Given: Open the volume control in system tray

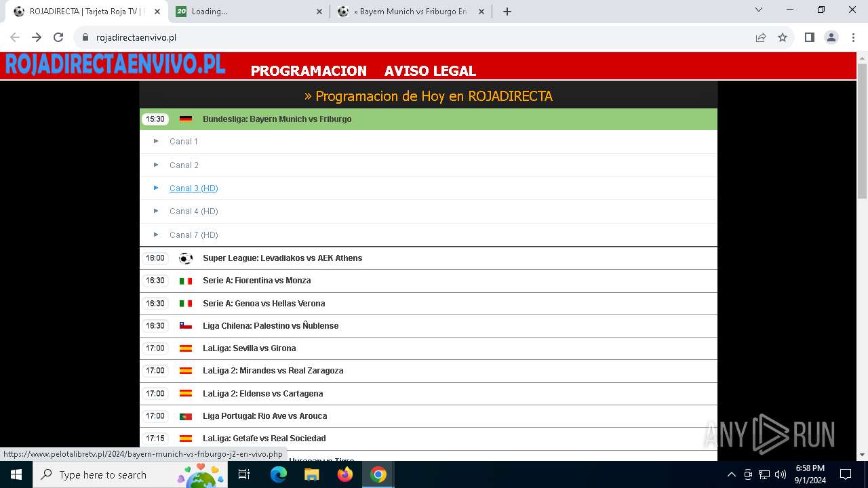Looking at the screenshot, I should click(781, 474).
